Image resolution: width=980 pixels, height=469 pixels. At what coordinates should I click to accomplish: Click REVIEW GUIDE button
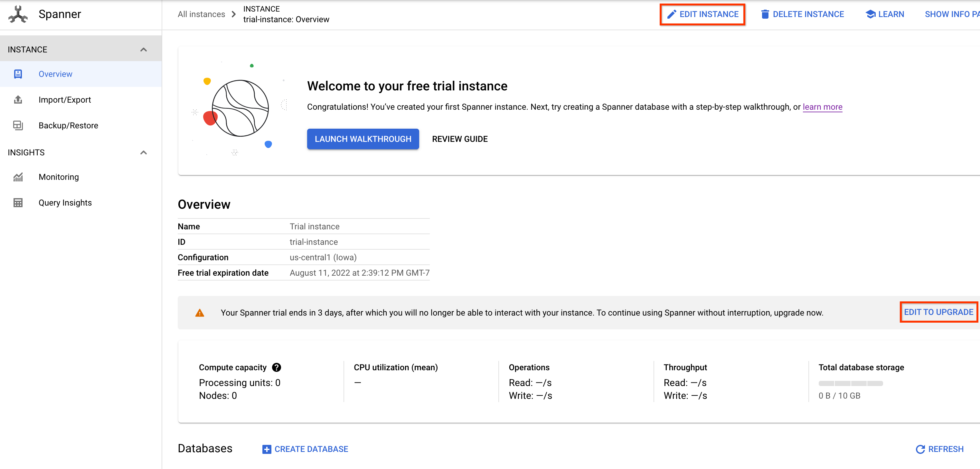459,139
